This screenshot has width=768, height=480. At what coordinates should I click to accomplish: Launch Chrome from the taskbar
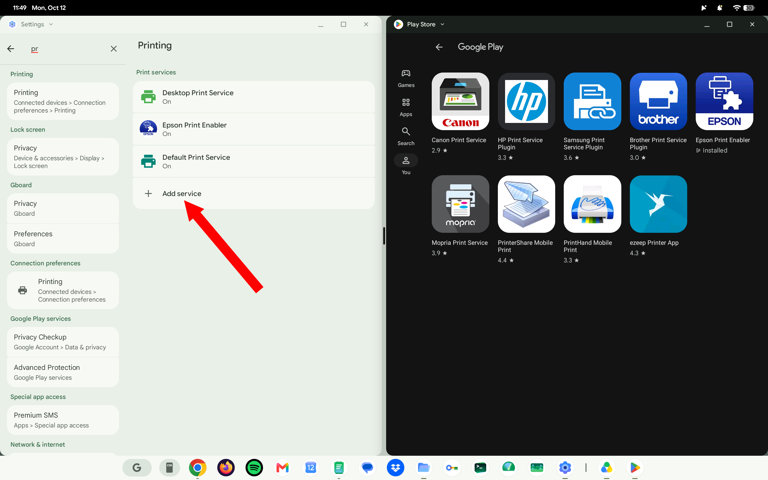[x=197, y=468]
